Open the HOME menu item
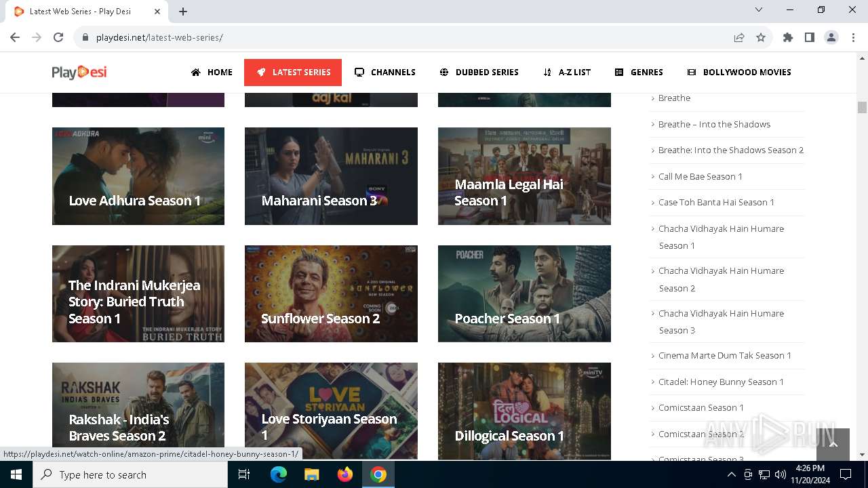This screenshot has height=488, width=868. 212,73
